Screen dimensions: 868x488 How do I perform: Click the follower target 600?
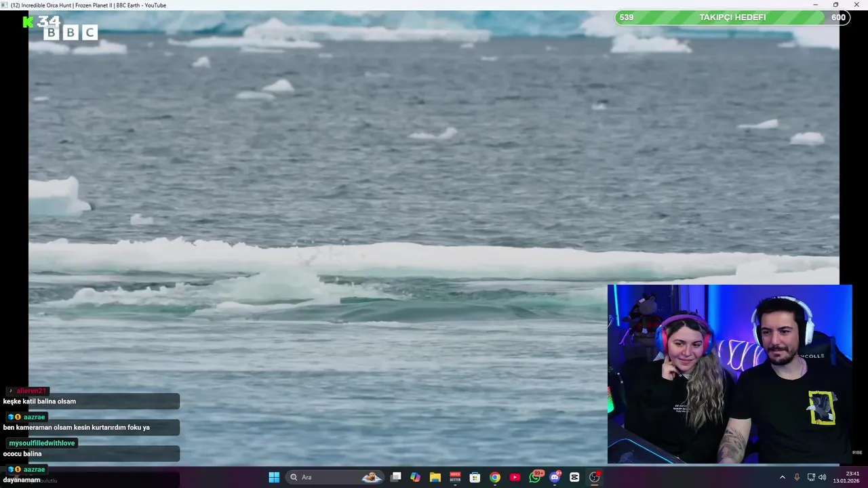pos(839,18)
